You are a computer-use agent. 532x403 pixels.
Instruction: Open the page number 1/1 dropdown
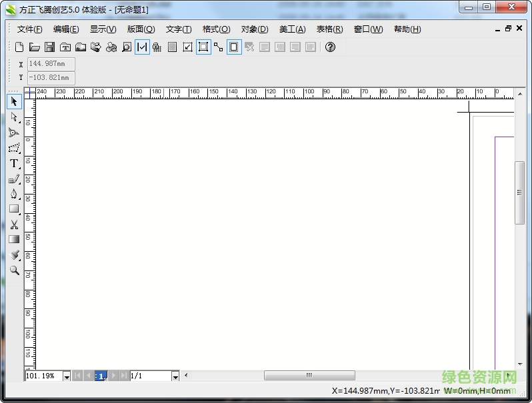(x=175, y=376)
